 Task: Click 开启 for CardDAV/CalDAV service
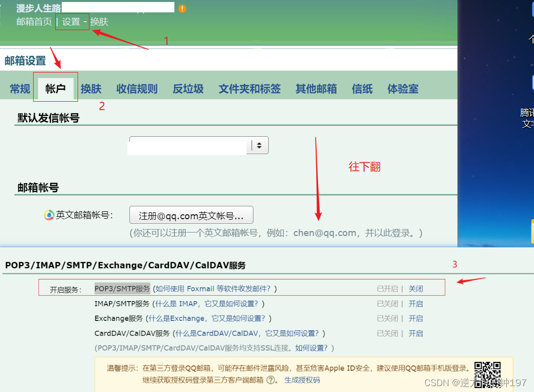(415, 333)
